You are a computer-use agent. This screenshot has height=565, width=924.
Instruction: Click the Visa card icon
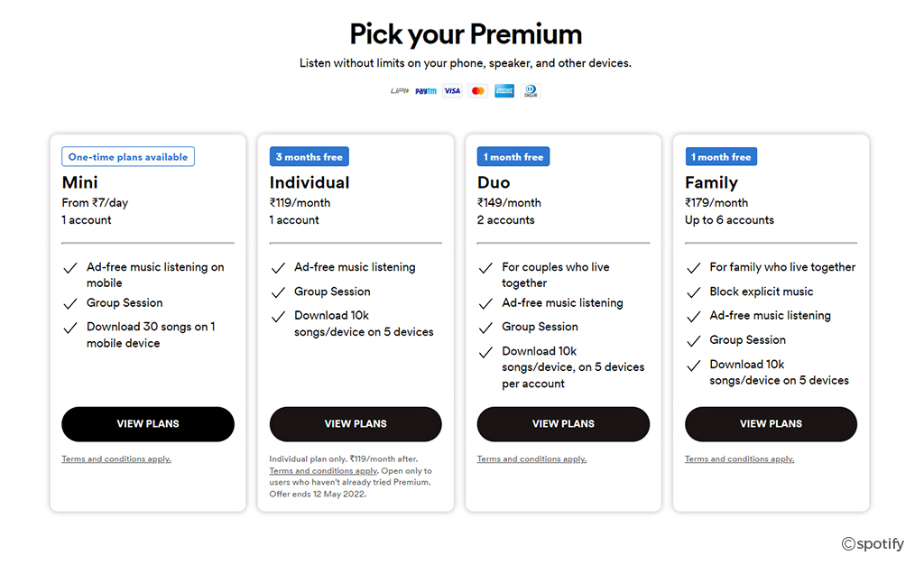pyautogui.click(x=452, y=91)
